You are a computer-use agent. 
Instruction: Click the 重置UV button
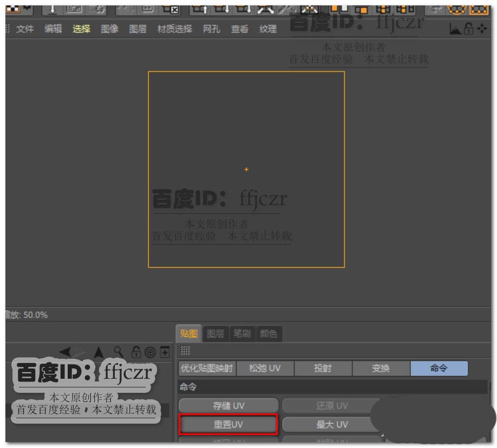(228, 424)
